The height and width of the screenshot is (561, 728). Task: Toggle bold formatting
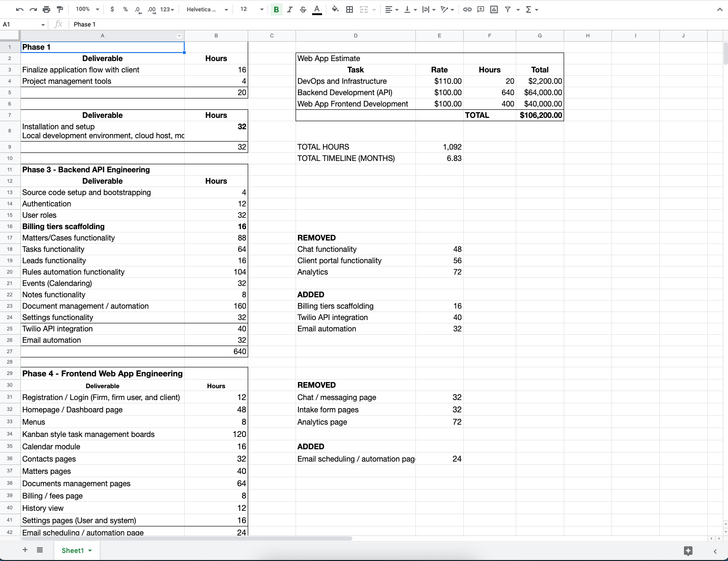tap(276, 9)
